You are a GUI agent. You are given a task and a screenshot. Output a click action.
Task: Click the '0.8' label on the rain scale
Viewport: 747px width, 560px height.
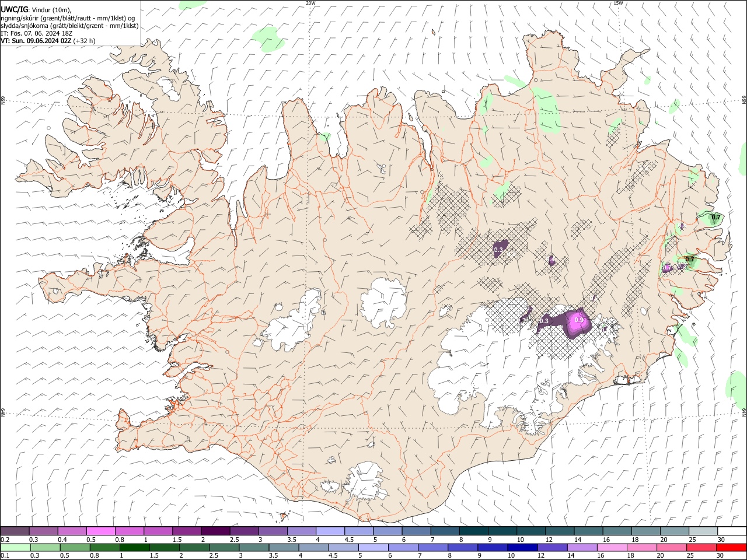point(94,556)
